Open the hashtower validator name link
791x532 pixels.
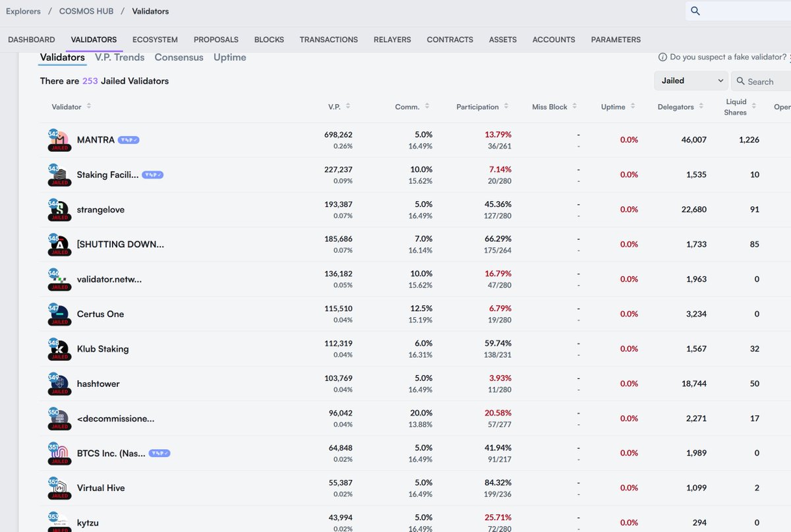98,384
